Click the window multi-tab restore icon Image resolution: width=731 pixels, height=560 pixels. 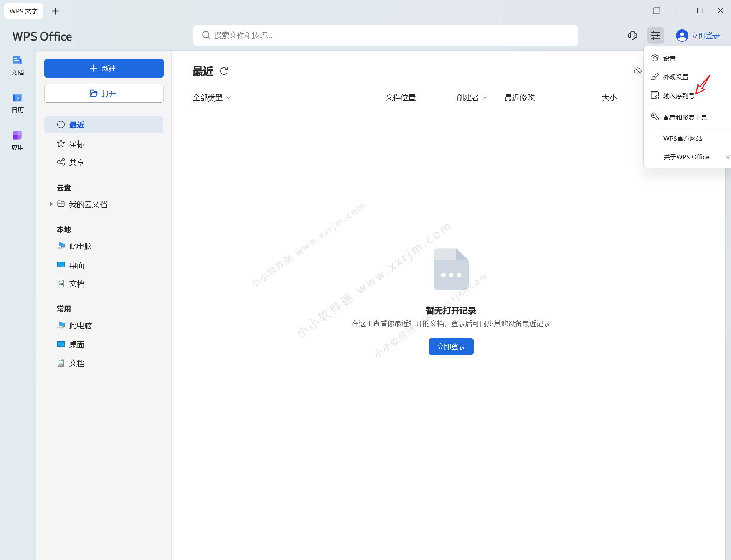(657, 10)
